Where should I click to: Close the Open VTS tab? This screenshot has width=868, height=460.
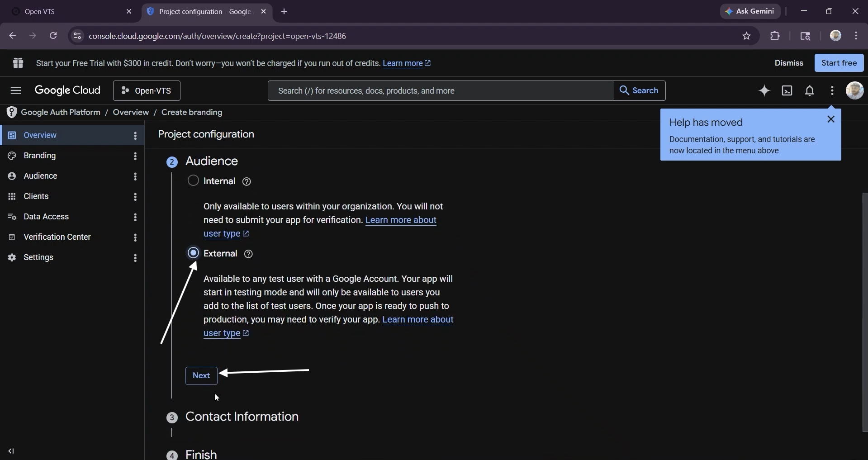point(129,12)
